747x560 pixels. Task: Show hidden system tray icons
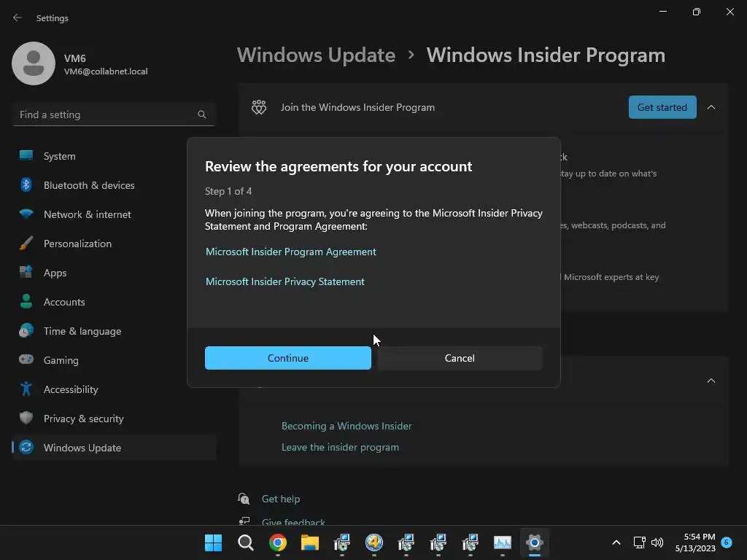616,542
